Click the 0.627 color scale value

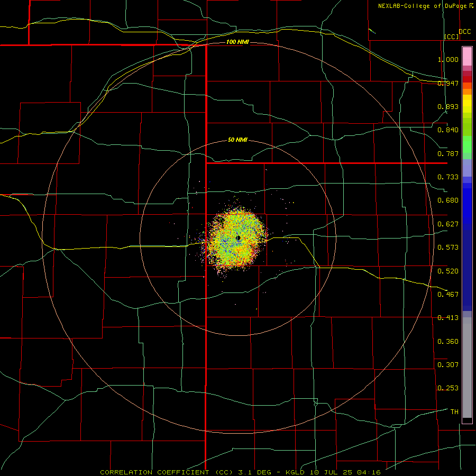(448, 224)
